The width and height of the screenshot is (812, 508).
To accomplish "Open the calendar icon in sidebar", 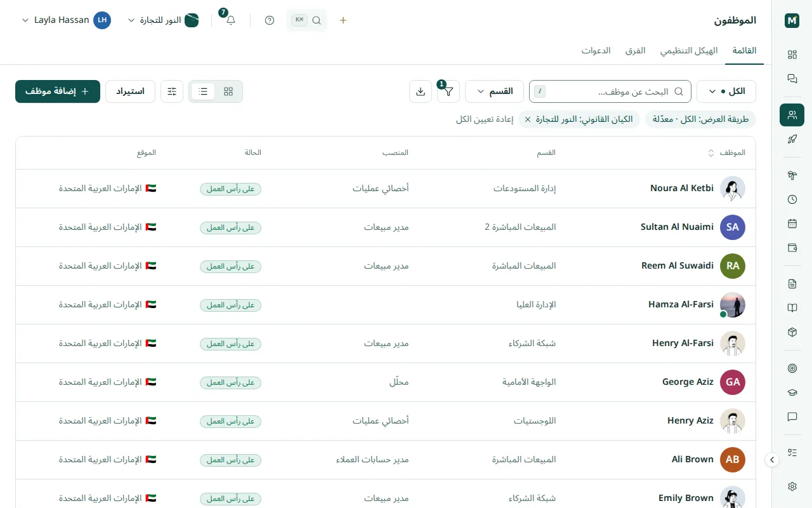I will click(792, 224).
